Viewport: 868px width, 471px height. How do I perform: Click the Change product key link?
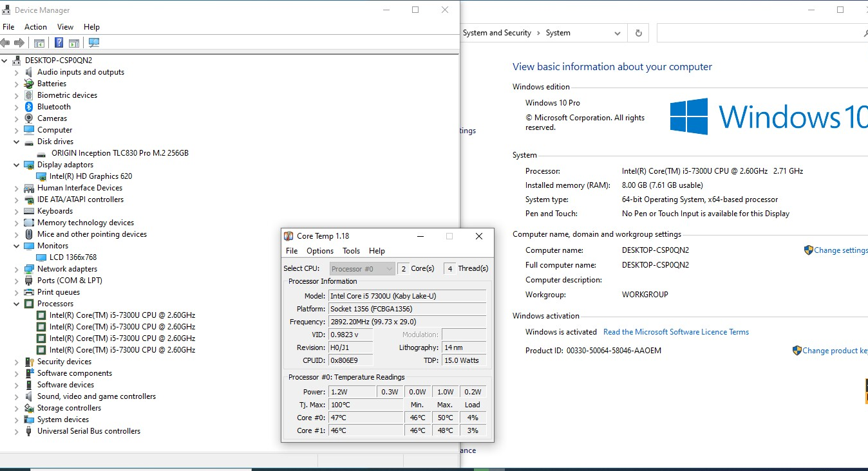835,351
